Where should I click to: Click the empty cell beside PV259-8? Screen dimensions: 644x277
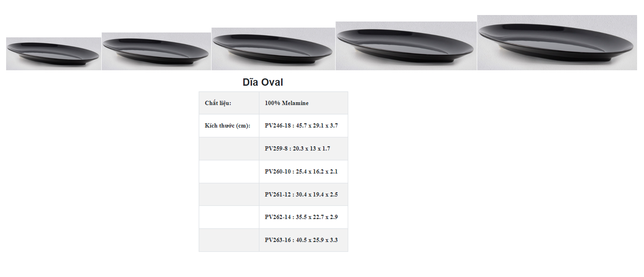229,149
